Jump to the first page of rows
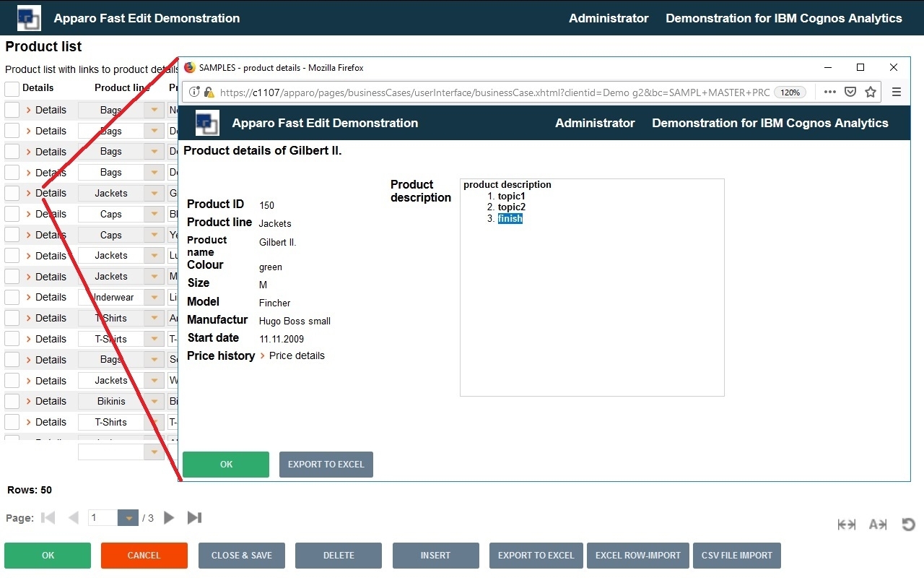 [x=48, y=517]
